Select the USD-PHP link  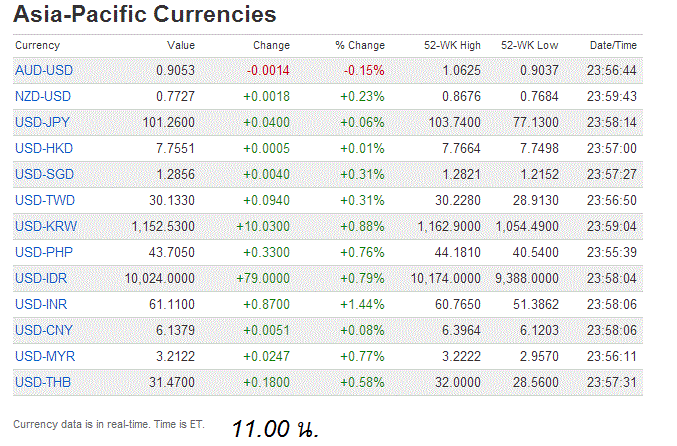point(44,252)
